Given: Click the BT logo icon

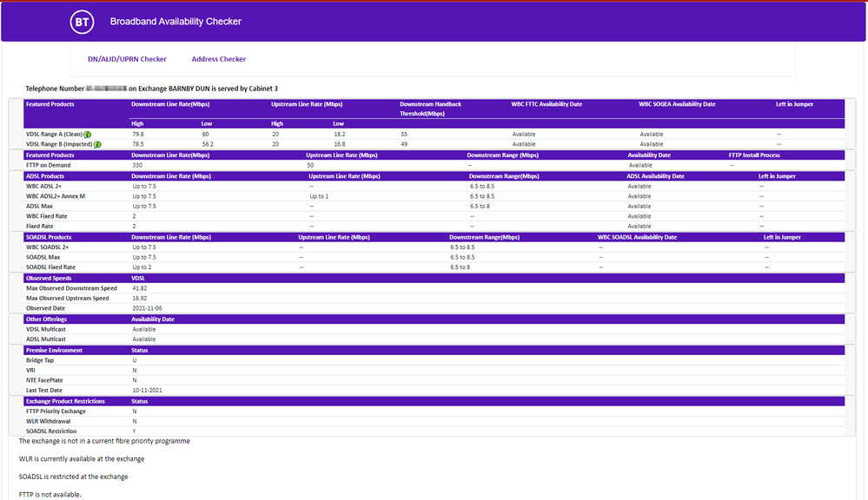Looking at the screenshot, I should click(x=81, y=22).
